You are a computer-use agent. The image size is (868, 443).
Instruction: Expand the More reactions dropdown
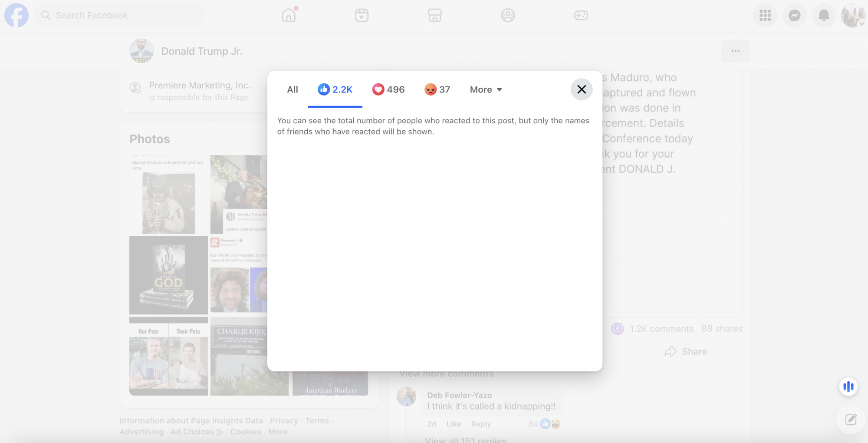coord(486,89)
